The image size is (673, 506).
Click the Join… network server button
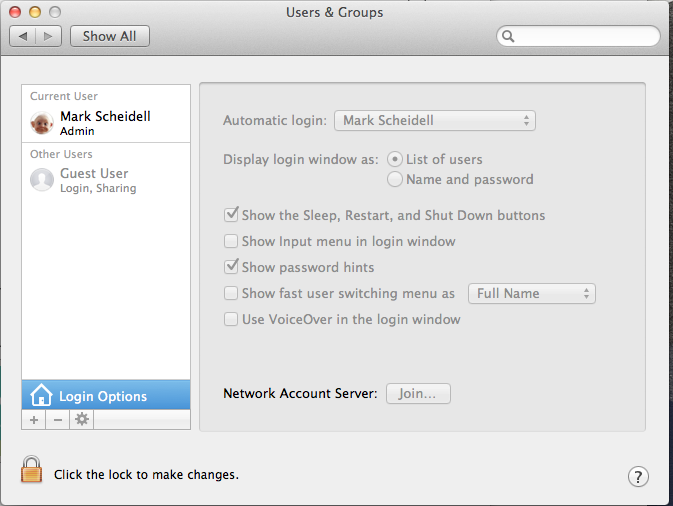[418, 394]
